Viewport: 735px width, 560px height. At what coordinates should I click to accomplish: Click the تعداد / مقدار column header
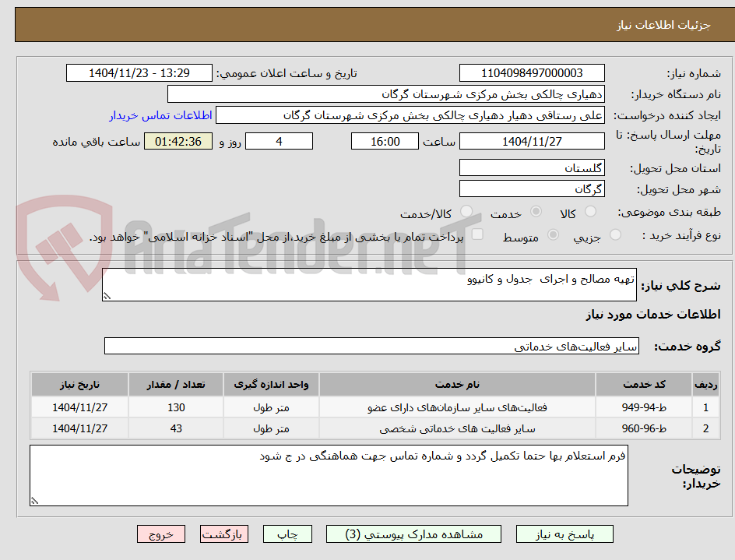(176, 385)
